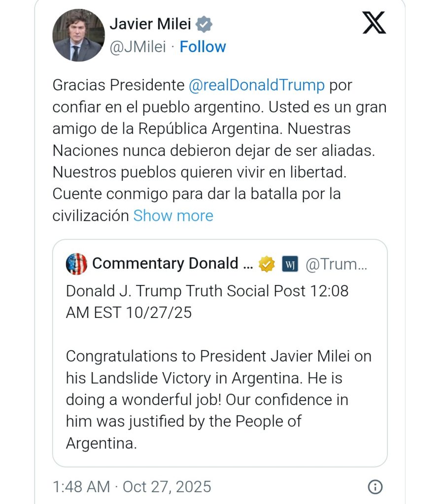Click the truncated @Trum... handle
Image resolution: width=440 pixels, height=504 pixels.
[336, 264]
